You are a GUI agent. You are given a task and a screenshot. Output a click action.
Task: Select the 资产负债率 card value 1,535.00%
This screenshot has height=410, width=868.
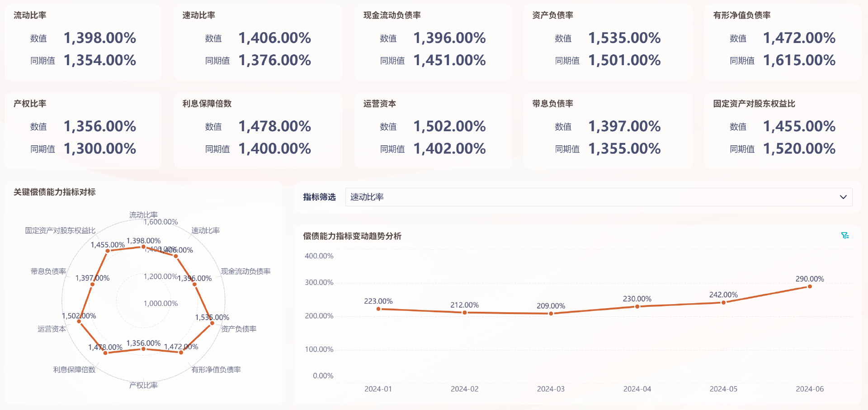[x=624, y=38]
